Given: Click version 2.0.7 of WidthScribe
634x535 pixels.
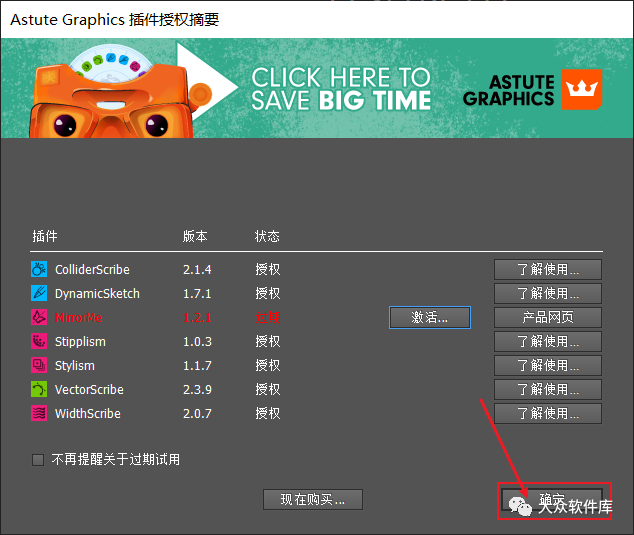Looking at the screenshot, I should click(x=197, y=414).
